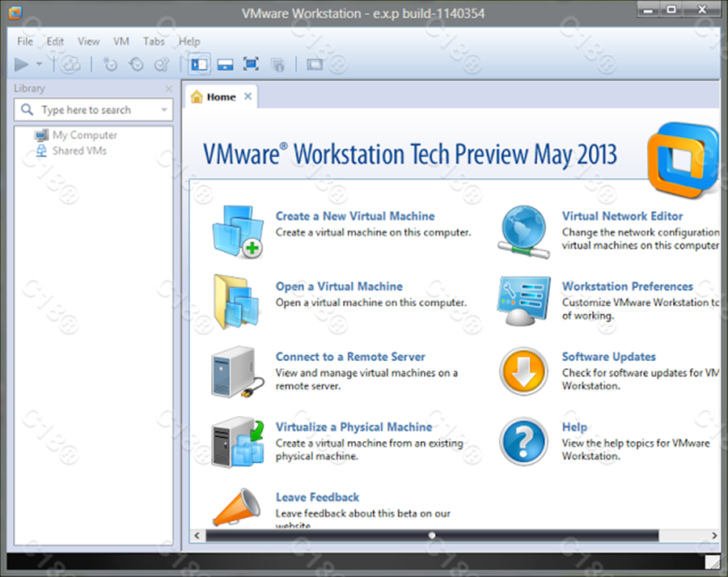This screenshot has width=728, height=577.
Task: Click the Virtual Network Editor globe icon
Action: tap(524, 231)
